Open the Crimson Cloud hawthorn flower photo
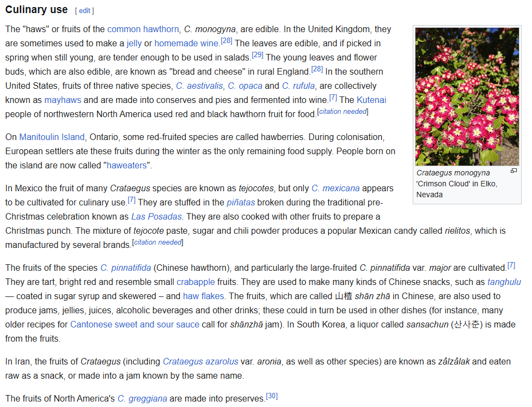Image resolution: width=532 pixels, height=407 pixels. click(x=467, y=97)
